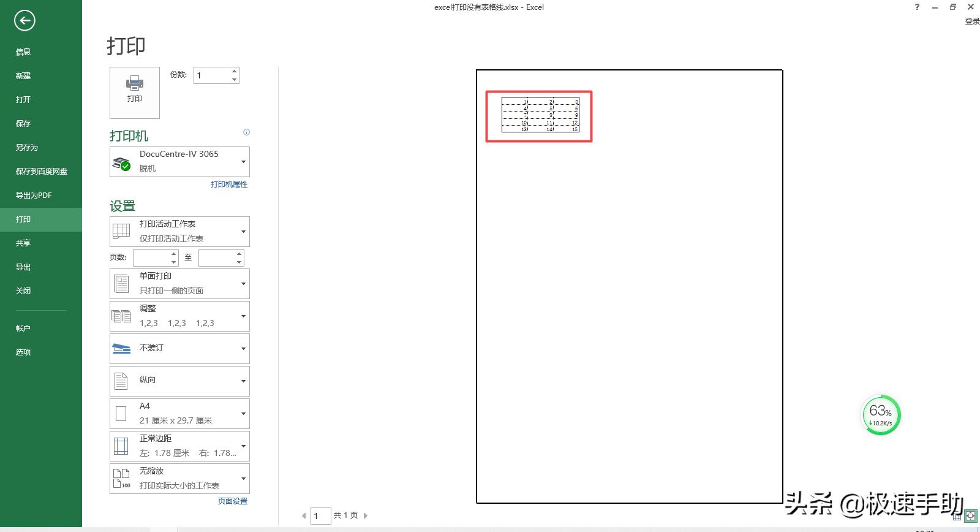Go to next preview page arrow
This screenshot has height=532, width=980.
366,516
